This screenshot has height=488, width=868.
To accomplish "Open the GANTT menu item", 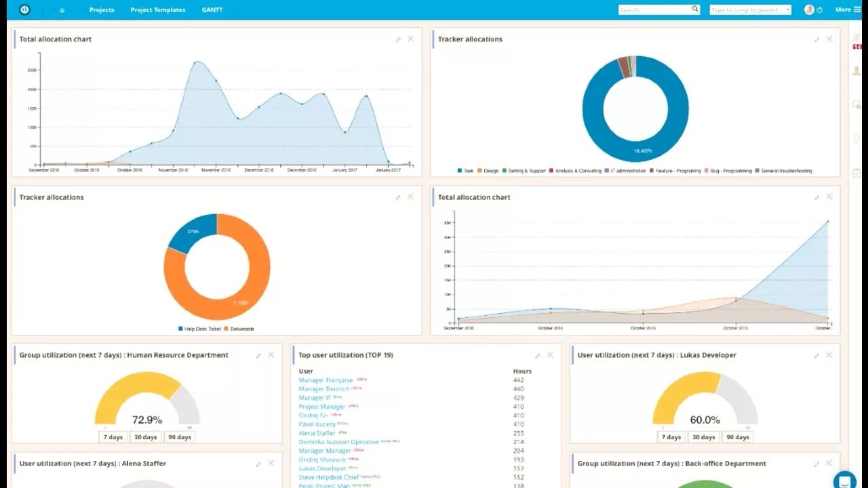I will pos(212,9).
